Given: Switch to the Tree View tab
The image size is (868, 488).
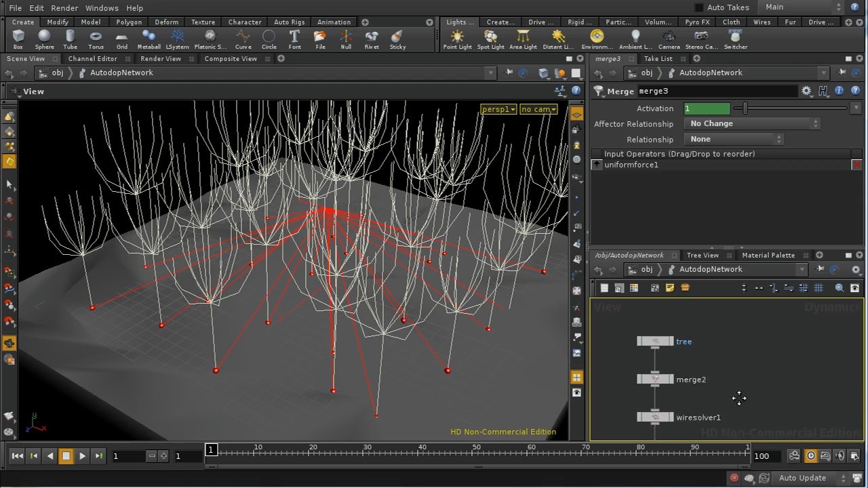Looking at the screenshot, I should [702, 255].
